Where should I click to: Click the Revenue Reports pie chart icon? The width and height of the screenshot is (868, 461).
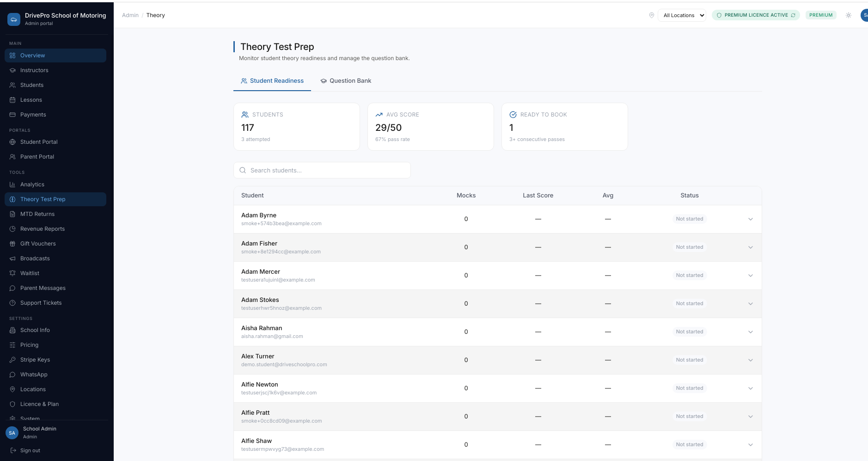(x=12, y=229)
